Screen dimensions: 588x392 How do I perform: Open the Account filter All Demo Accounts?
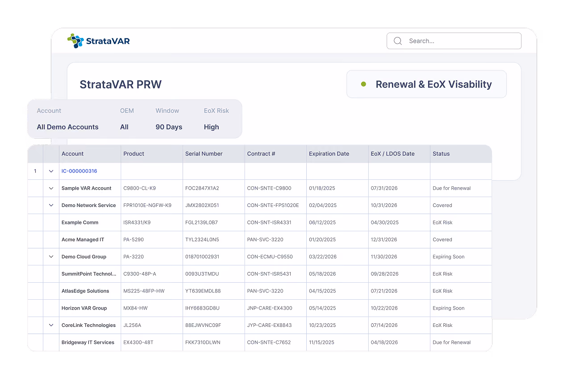67,127
